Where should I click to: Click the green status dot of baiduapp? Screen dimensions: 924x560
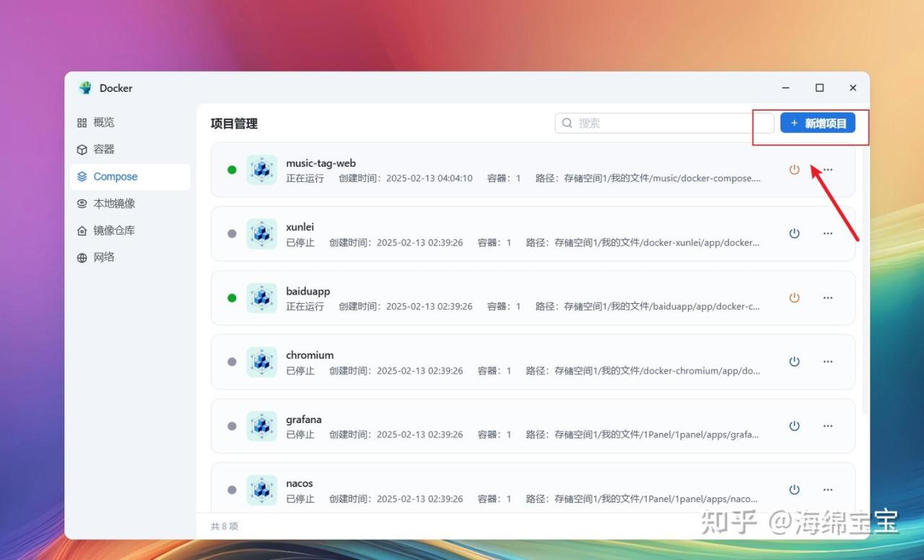coord(232,297)
